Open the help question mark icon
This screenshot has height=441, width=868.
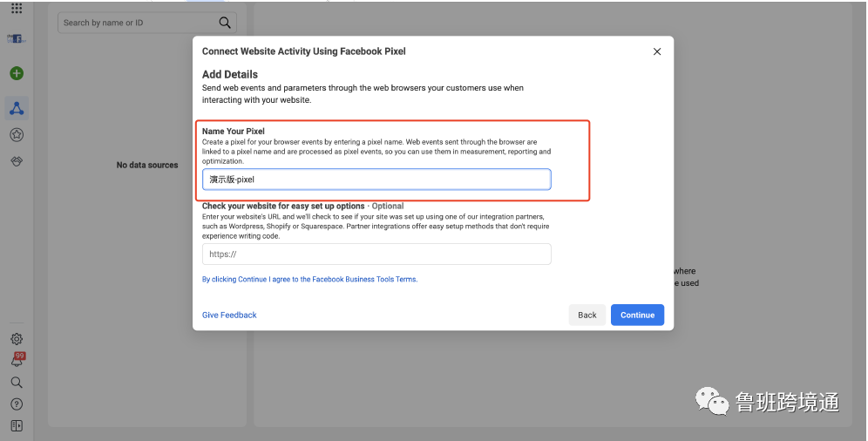point(17,404)
